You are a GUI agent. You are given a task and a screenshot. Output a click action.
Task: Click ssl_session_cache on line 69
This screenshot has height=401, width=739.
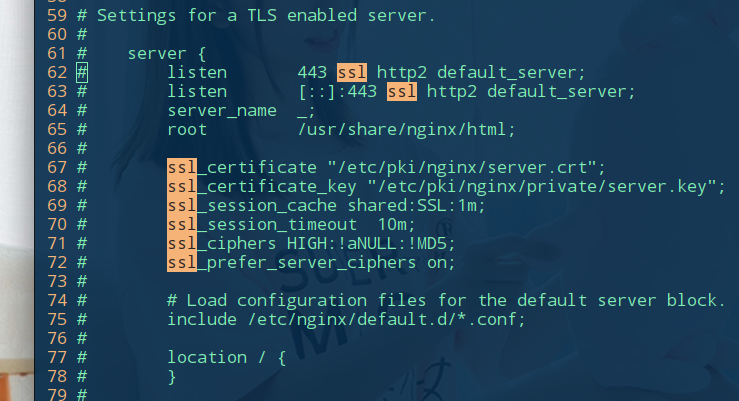[252, 205]
